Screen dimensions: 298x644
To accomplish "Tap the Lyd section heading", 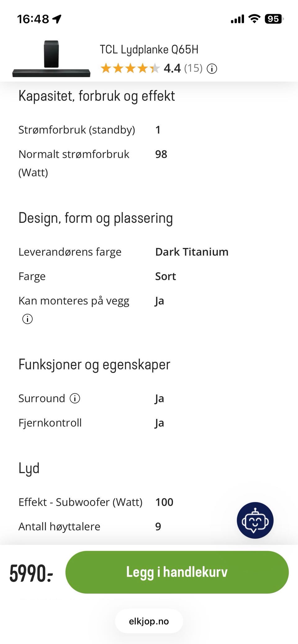I will 29,468.
